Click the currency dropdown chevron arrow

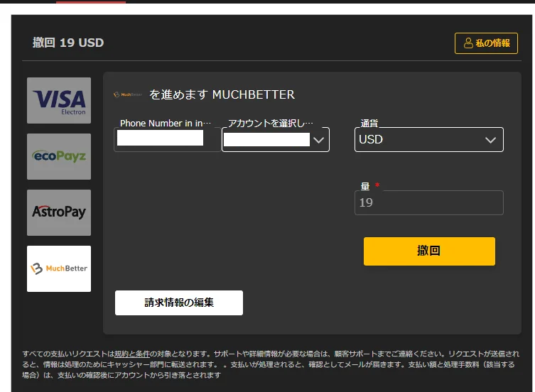point(491,140)
